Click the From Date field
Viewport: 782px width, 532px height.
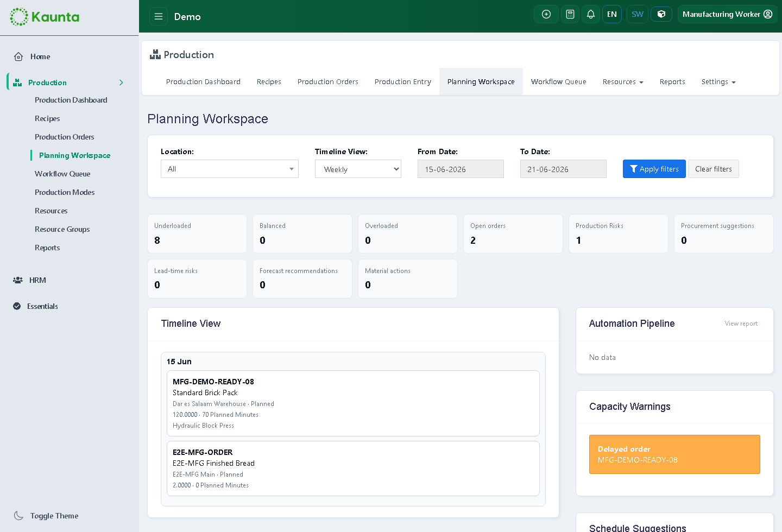(461, 169)
